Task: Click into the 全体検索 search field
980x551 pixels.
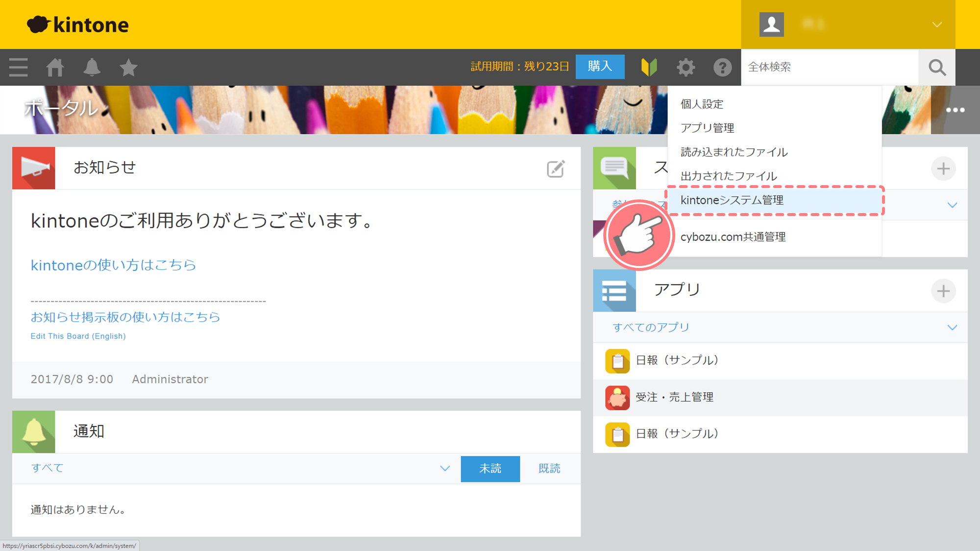Action: 830,67
